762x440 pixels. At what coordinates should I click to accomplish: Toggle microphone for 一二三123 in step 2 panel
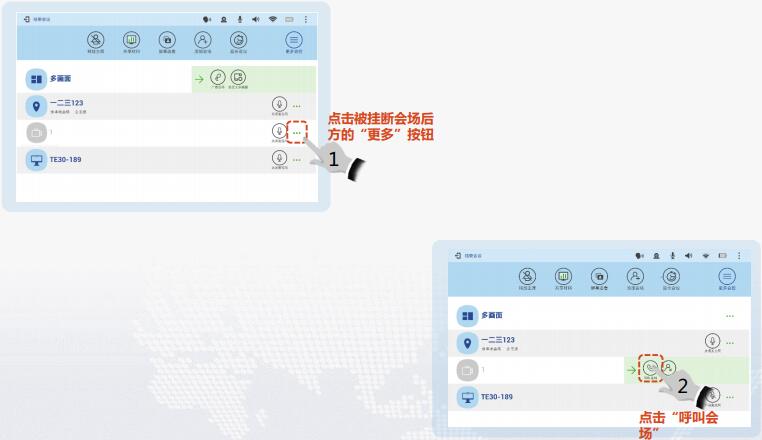pos(712,342)
